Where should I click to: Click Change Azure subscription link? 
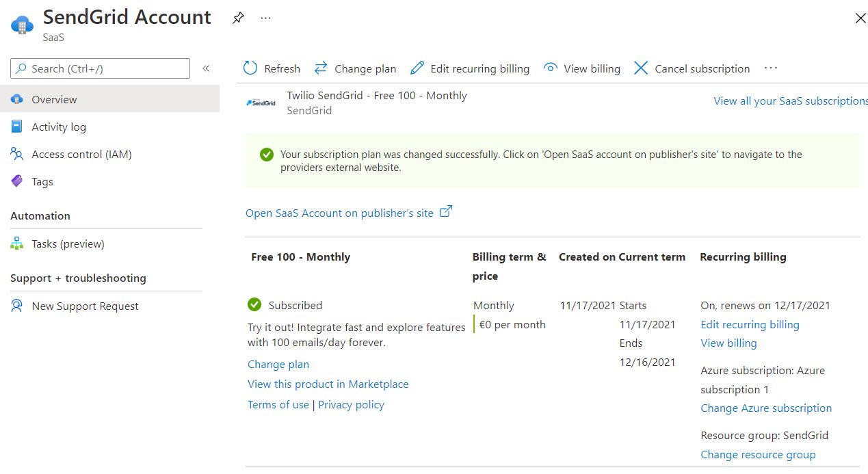[x=767, y=408]
